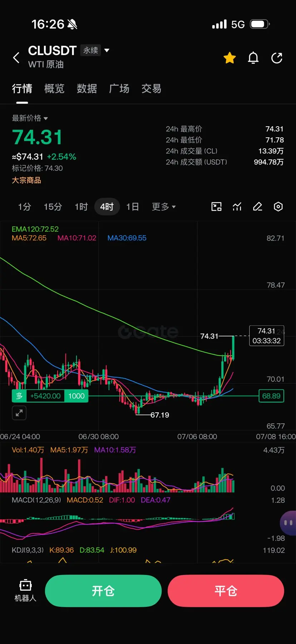This screenshot has width=296, height=644.
Task: Activate the drawing pencil tool
Action: click(x=258, y=207)
